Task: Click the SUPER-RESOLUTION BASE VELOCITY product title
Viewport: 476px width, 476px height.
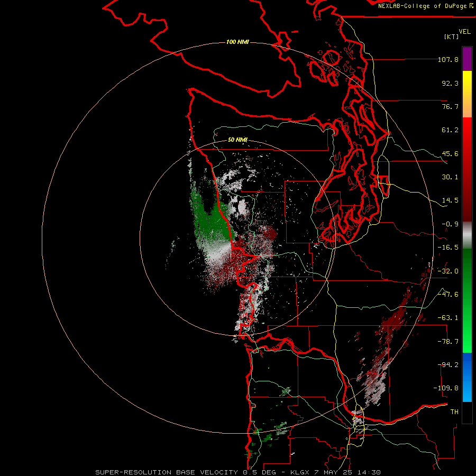Action: [167, 472]
